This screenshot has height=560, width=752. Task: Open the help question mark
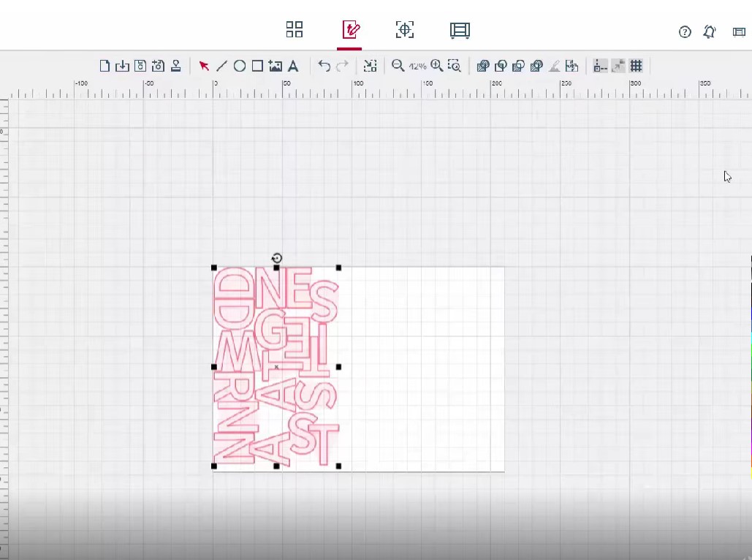point(685,31)
